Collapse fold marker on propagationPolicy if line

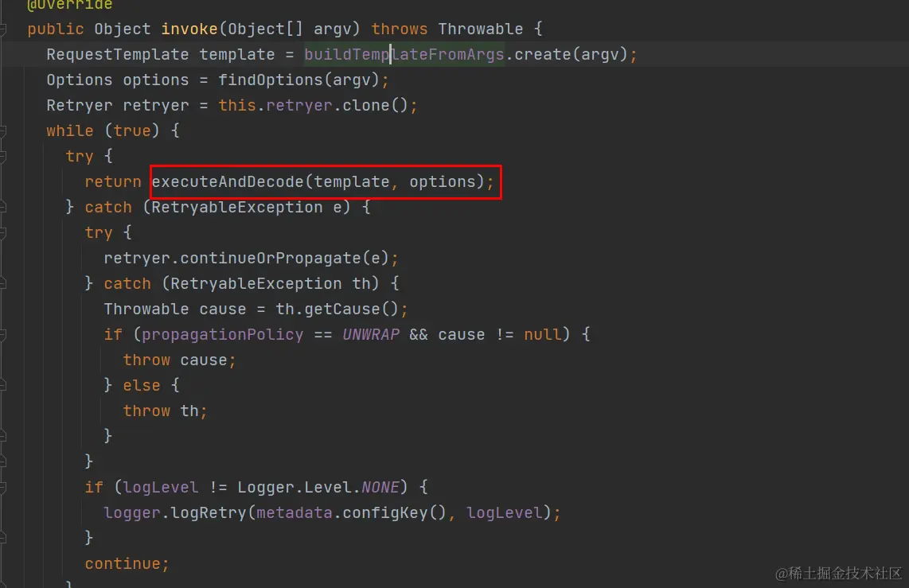(2, 335)
